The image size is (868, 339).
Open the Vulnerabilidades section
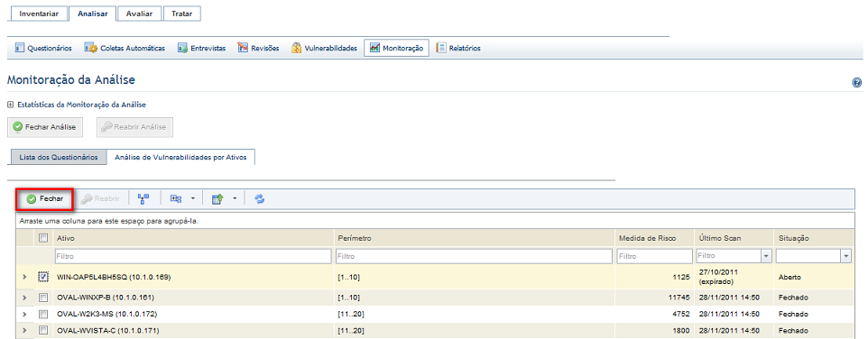tap(325, 48)
